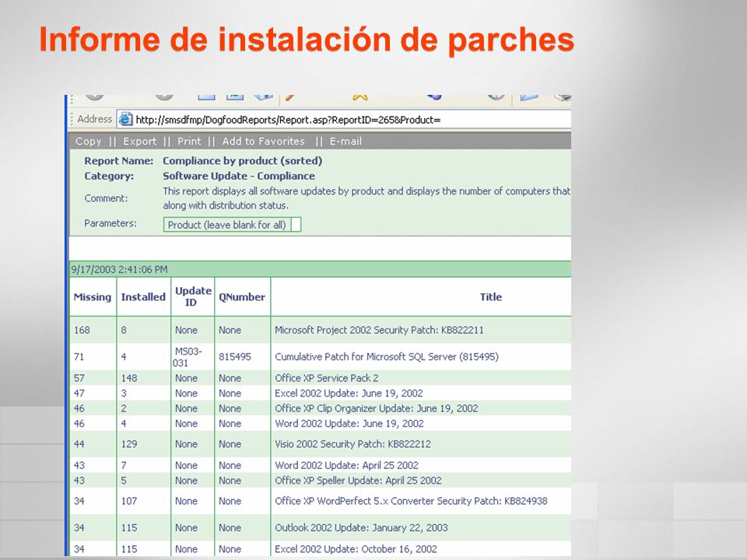Viewport: 747px width, 560px height.
Task: Select Add to Favorites
Action: coord(264,142)
